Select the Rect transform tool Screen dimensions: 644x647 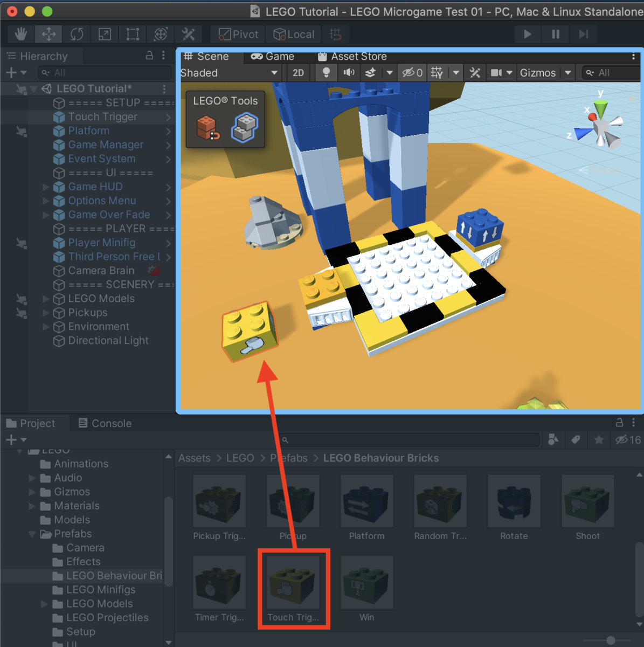click(133, 34)
